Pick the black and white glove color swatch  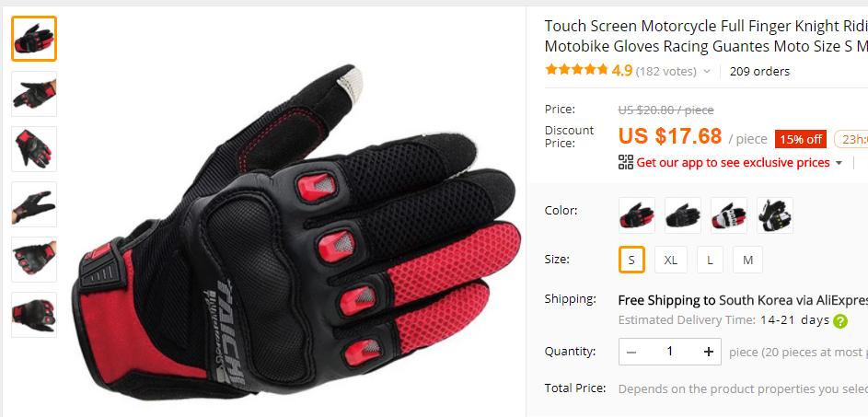pyautogui.click(x=774, y=214)
